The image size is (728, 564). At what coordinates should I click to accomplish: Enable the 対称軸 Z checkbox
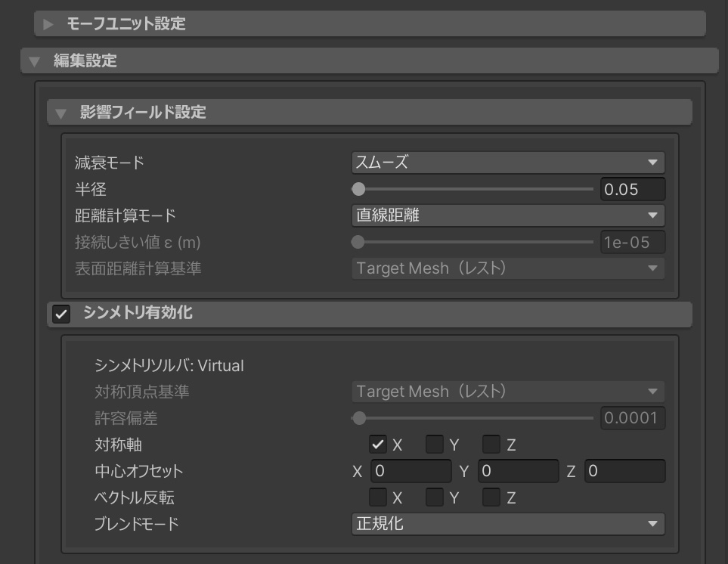pyautogui.click(x=491, y=445)
